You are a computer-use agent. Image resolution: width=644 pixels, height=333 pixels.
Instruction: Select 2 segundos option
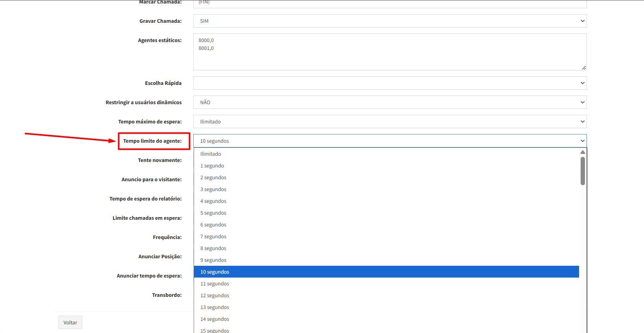213,178
